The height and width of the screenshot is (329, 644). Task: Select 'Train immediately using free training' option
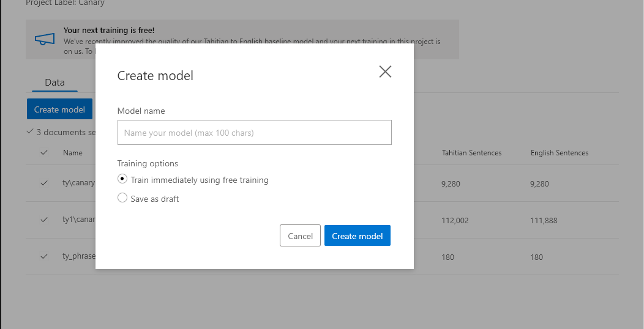click(x=122, y=180)
